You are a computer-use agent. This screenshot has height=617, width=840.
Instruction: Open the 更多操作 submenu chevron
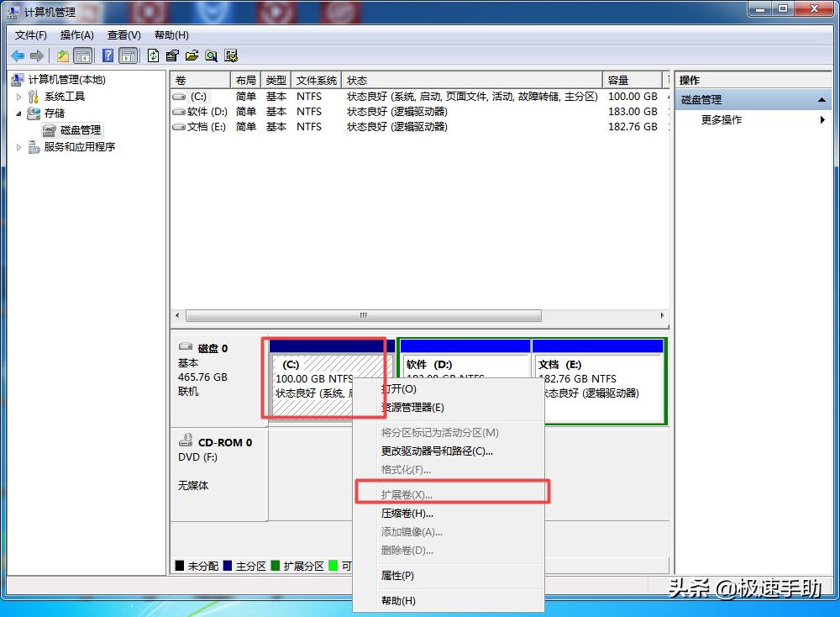[822, 119]
